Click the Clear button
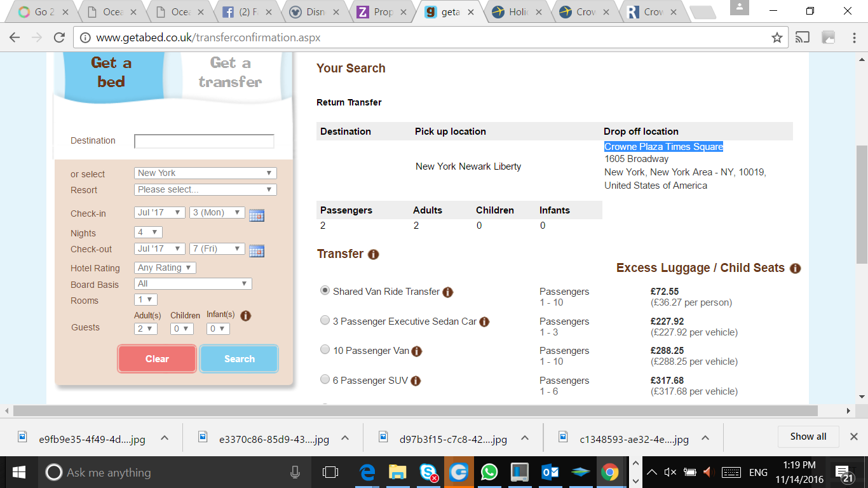868x488 pixels. coord(157,359)
